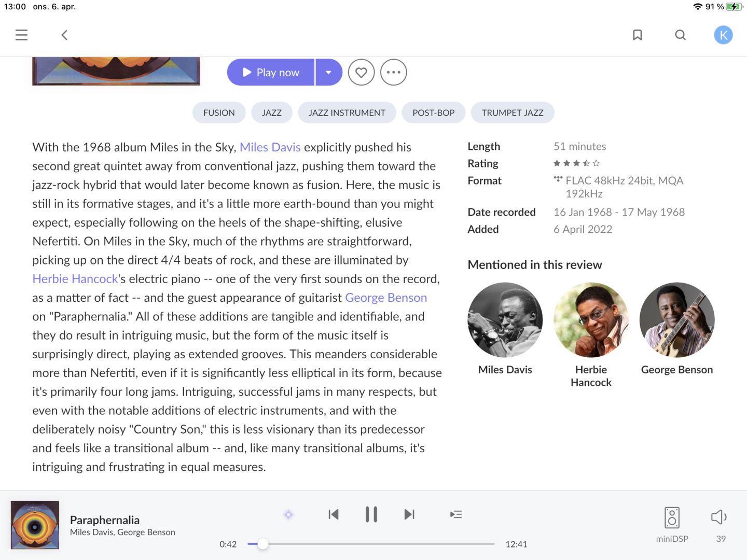Select the FUSION genre tag
Screen dimensions: 747x560
click(x=219, y=113)
